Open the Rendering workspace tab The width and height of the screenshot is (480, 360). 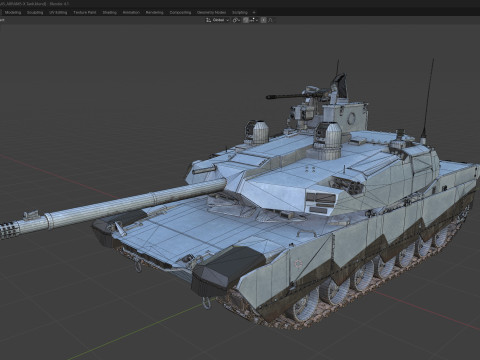pos(154,12)
